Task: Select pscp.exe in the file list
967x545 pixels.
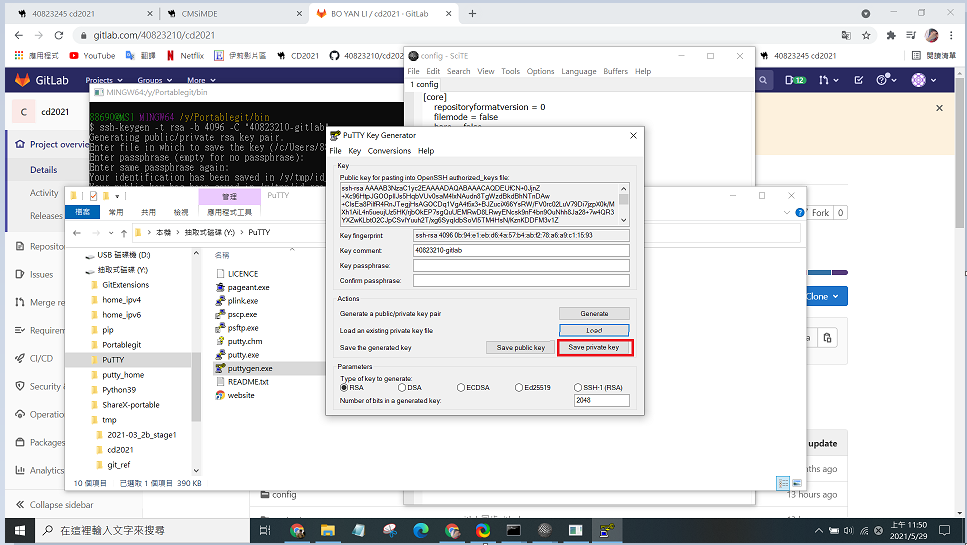Action: tap(242, 314)
